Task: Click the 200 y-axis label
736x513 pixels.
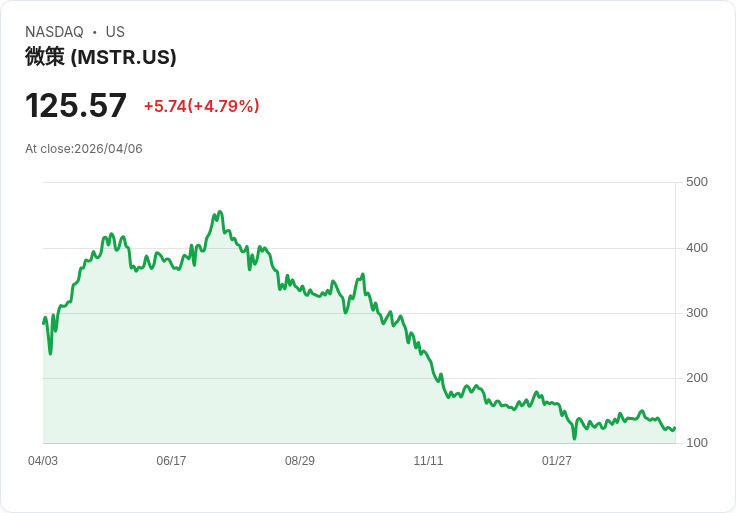Action: (697, 378)
